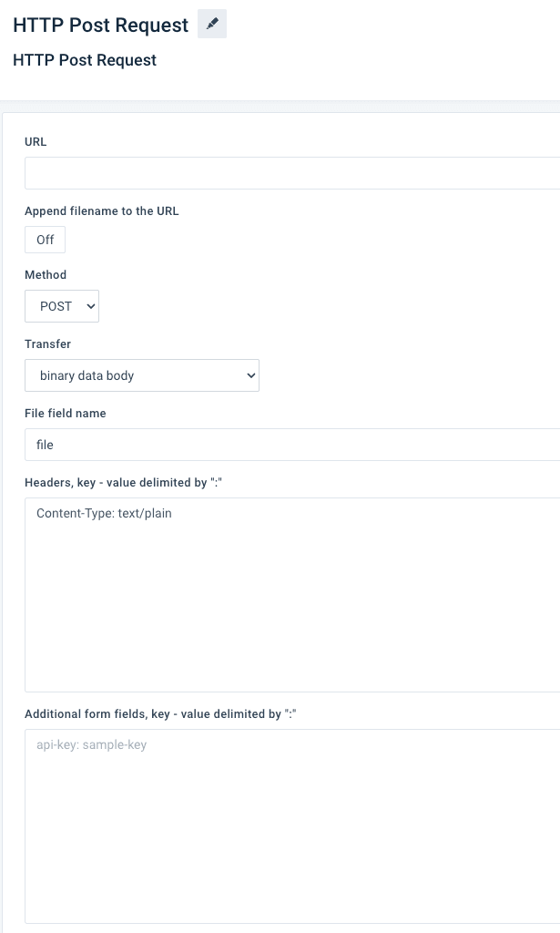Click the Transfer label text

pos(47,344)
